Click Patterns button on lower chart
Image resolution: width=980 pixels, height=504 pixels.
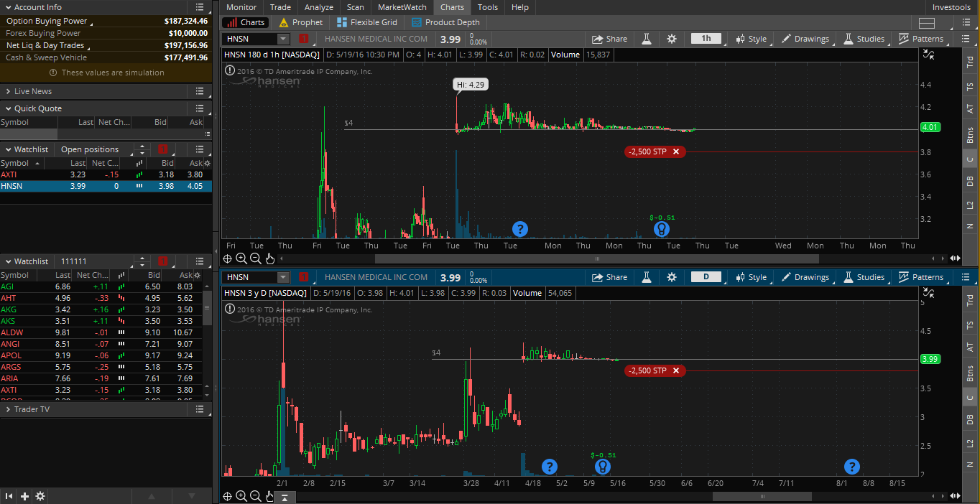(x=921, y=277)
